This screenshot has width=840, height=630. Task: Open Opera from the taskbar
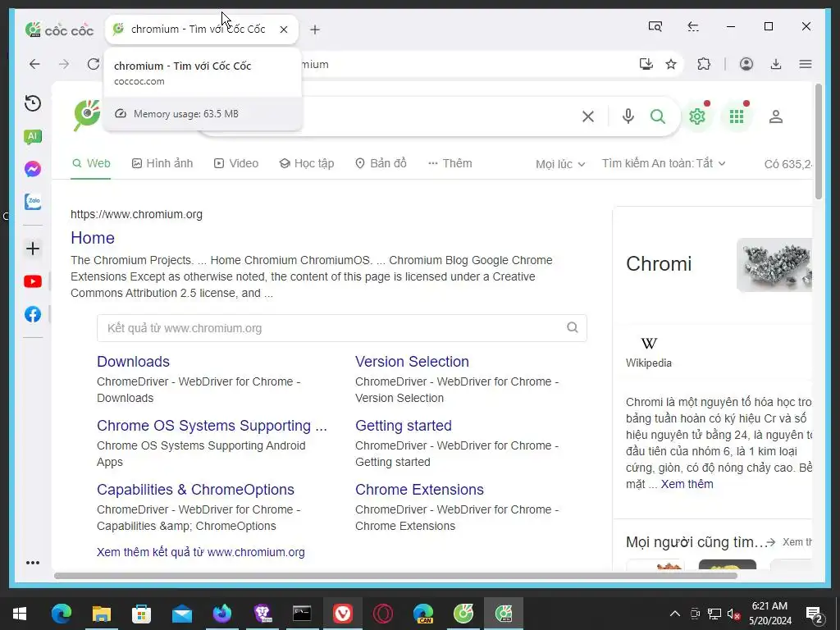coord(382,614)
